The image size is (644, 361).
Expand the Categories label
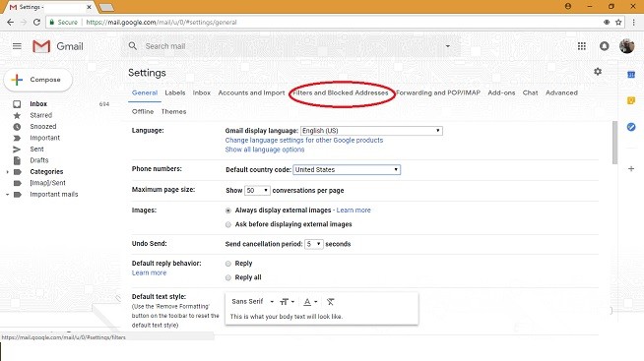[8, 172]
